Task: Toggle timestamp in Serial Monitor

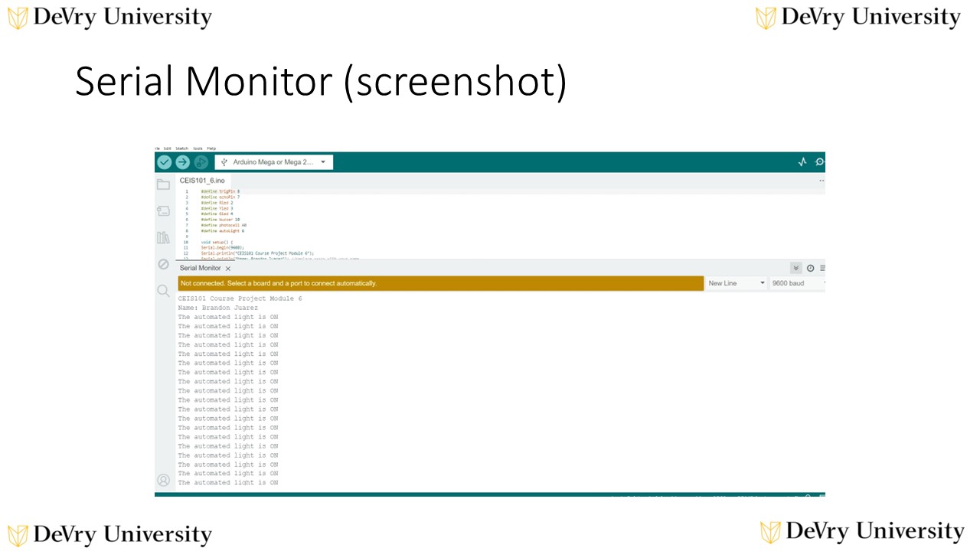Action: (811, 268)
